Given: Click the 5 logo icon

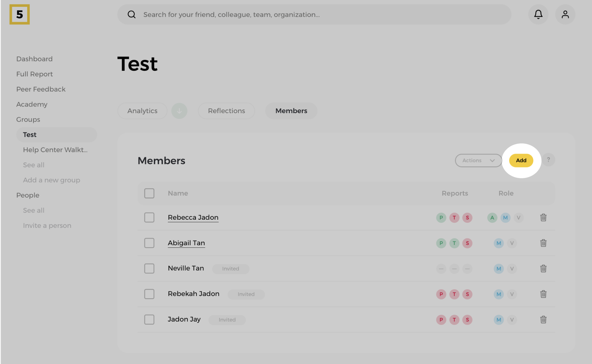Looking at the screenshot, I should click(20, 15).
